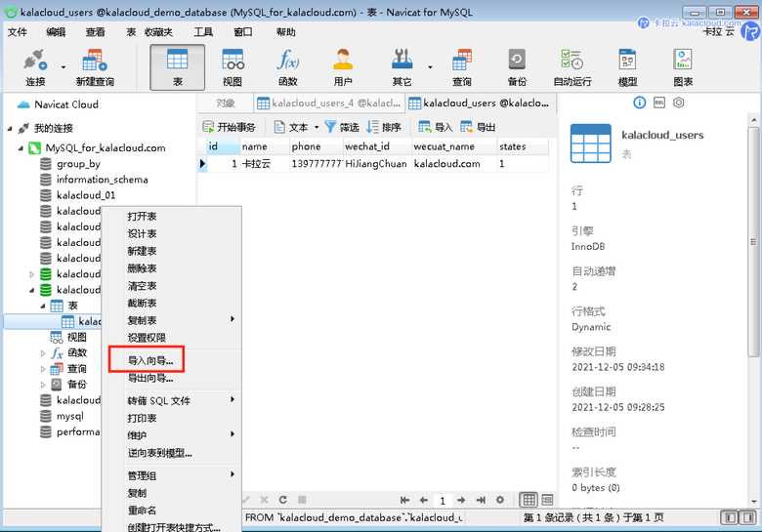Open the 图表 charts toolbar icon
The width and height of the screenshot is (762, 532).
pos(683,67)
